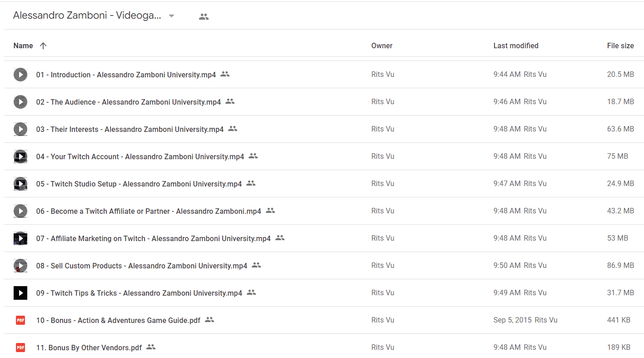Click the 18.7 MB file size value

[620, 101]
